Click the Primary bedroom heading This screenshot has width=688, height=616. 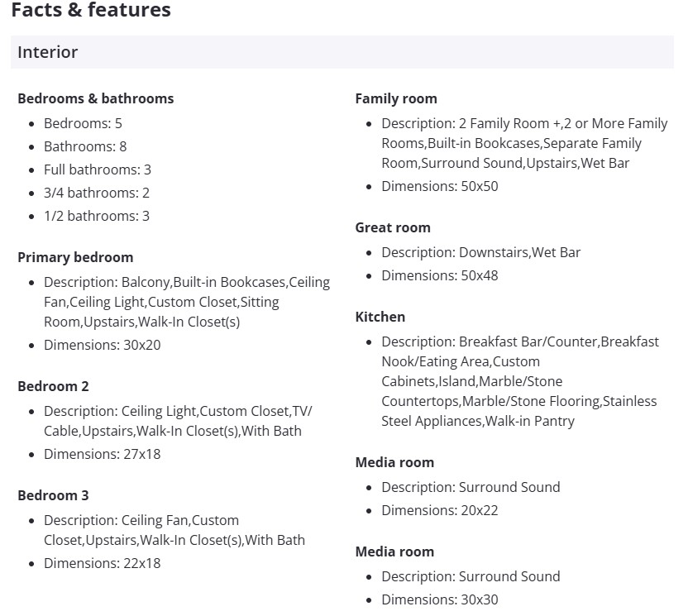[75, 257]
